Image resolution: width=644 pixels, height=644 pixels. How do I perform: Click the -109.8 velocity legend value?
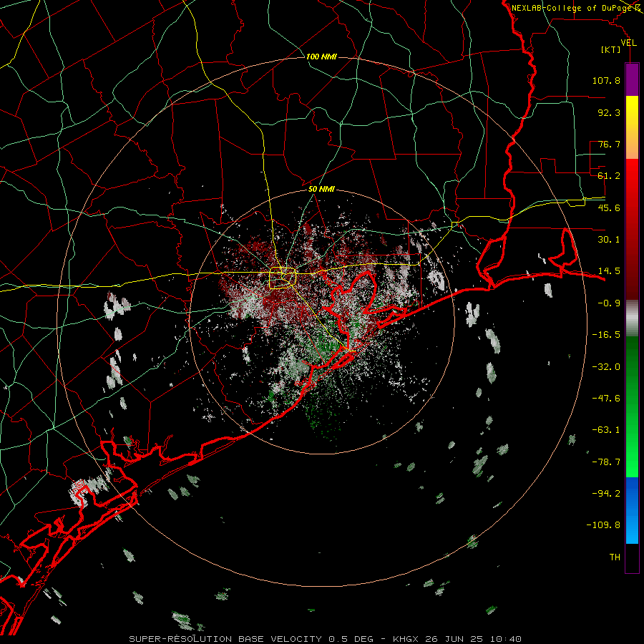pos(603,525)
